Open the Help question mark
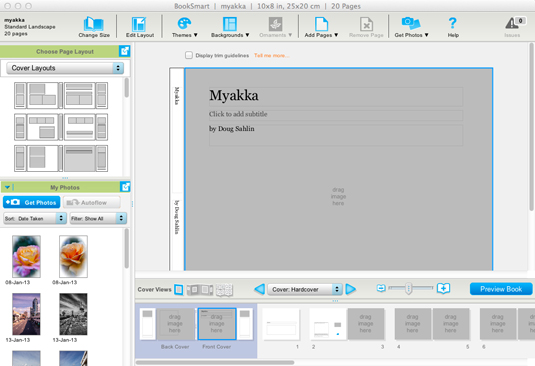The image size is (535, 366). coord(453,27)
